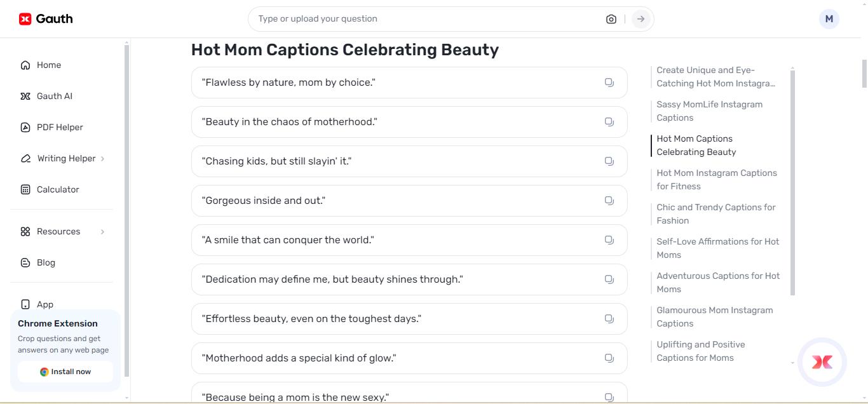Click the Chrome logo on Install now
The width and height of the screenshot is (868, 404).
pos(44,372)
